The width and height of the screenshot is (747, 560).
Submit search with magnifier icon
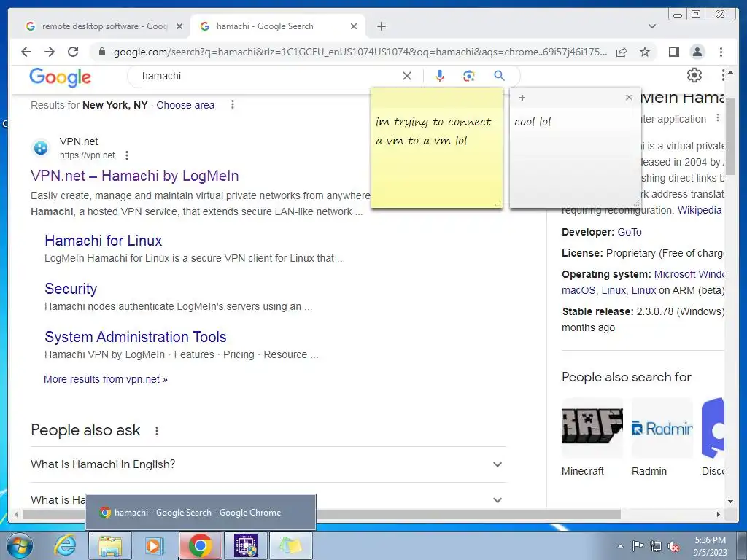(x=499, y=76)
